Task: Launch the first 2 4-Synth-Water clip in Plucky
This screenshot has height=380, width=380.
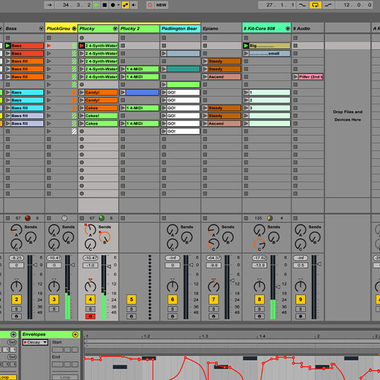Action: [82, 46]
